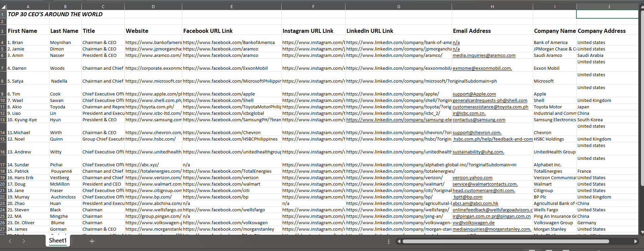Open the Sheet1 tab
The image size is (644, 251).
click(58, 240)
